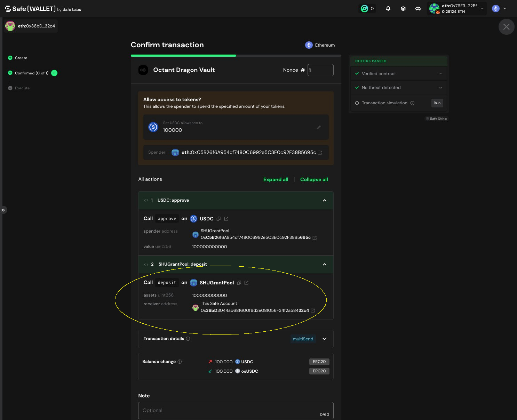Click the approve value 100000000000

point(209,247)
